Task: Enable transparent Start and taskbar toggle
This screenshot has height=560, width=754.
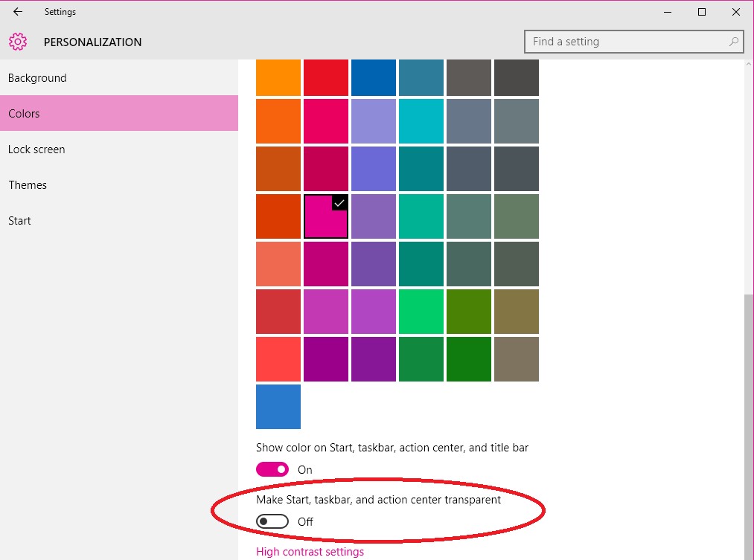Action: (x=272, y=521)
